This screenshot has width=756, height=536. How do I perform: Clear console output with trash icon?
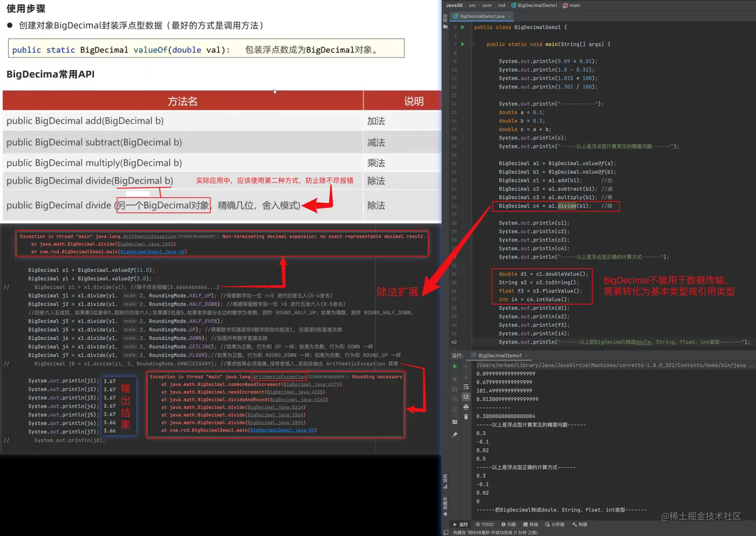coord(466,417)
